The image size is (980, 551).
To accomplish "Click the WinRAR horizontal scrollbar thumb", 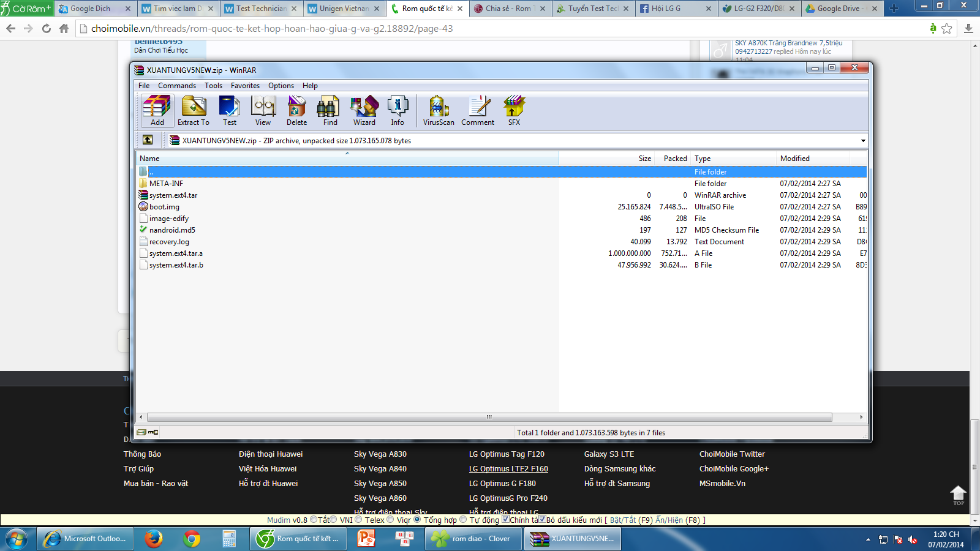I will (489, 417).
